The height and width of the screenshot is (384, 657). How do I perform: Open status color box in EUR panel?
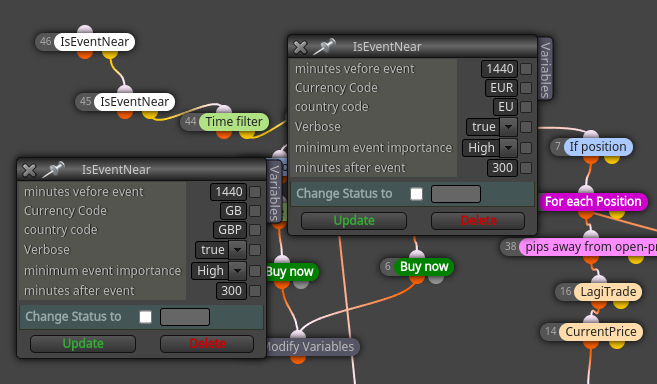pos(456,194)
